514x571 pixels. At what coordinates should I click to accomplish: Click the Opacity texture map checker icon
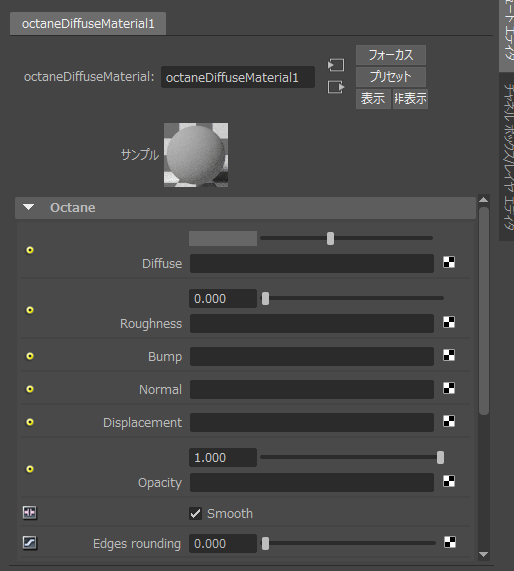click(x=449, y=481)
